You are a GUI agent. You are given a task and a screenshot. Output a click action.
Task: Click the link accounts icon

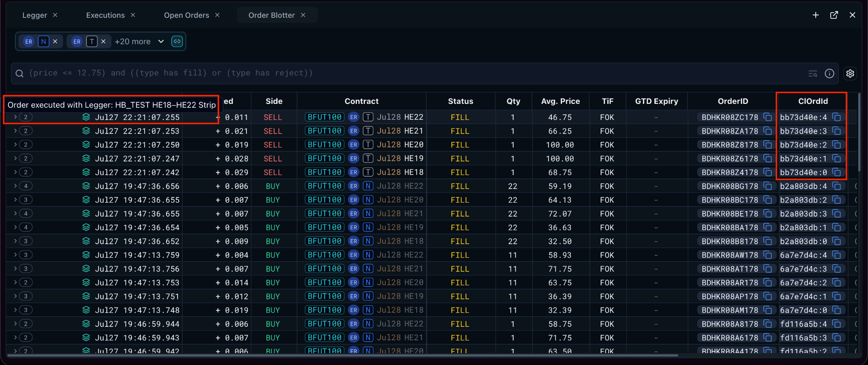tap(177, 42)
